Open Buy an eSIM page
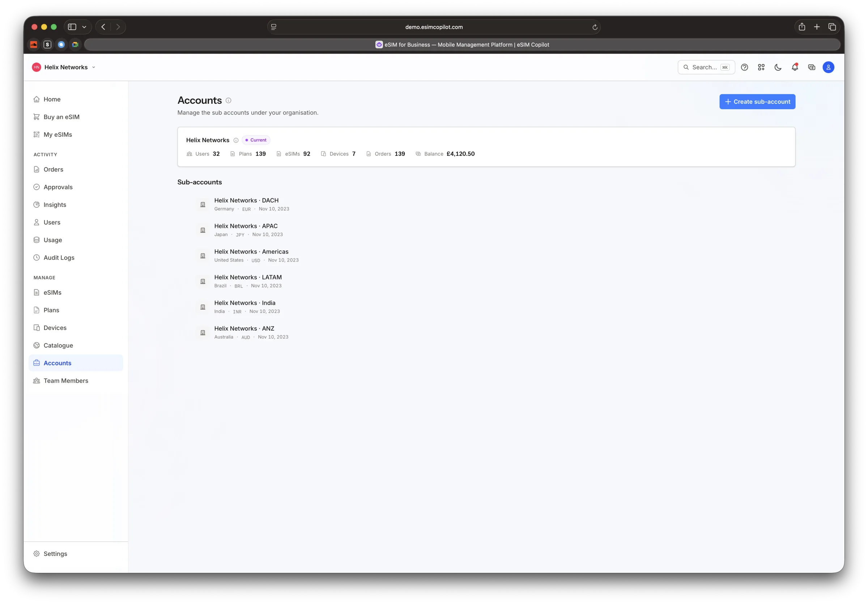Screen dimensions: 868x604 pyautogui.click(x=76, y=117)
